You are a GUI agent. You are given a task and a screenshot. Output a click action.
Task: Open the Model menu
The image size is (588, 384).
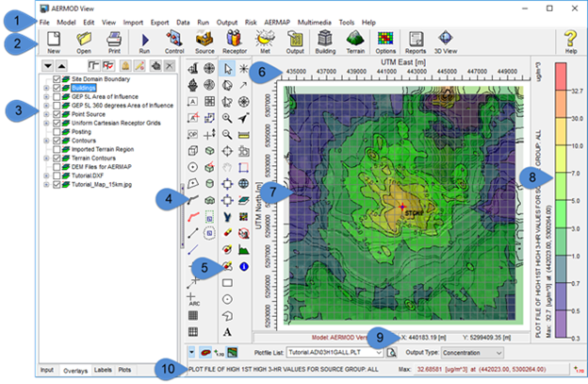pos(66,22)
